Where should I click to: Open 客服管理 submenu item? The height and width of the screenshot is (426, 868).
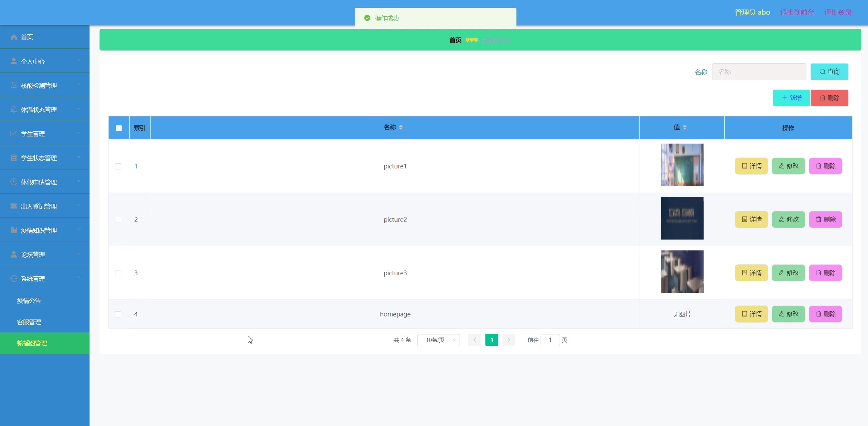(29, 322)
